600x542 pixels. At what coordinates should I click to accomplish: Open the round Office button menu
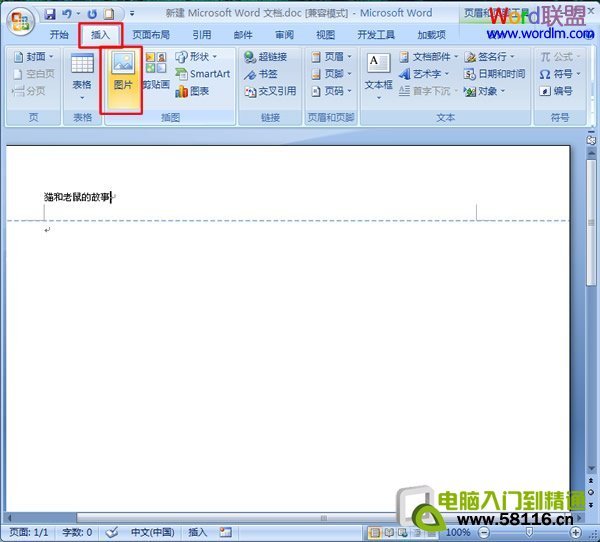coord(21,21)
